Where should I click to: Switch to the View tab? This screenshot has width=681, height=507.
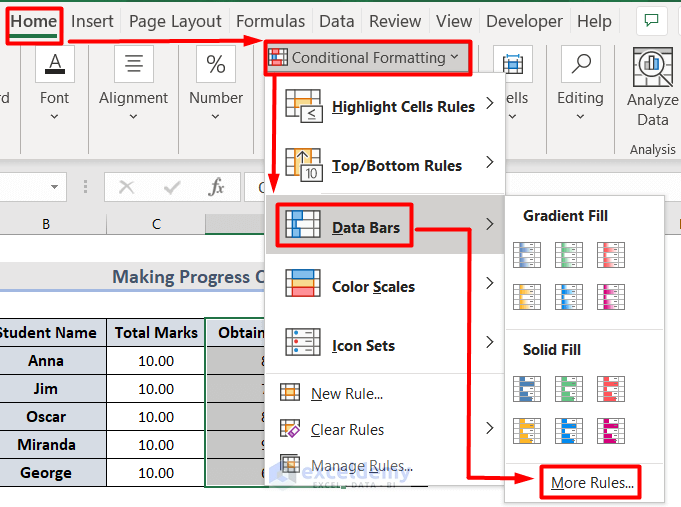point(454,21)
